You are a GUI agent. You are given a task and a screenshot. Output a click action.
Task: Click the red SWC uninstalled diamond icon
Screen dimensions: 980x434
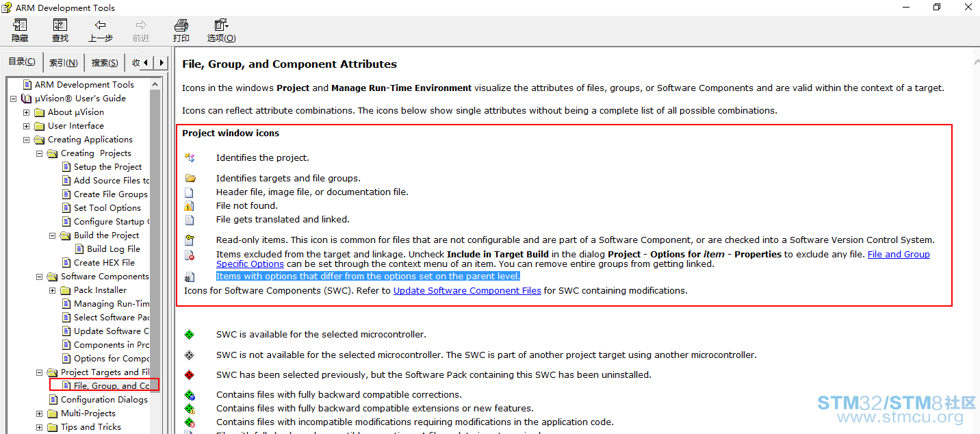coord(190,374)
